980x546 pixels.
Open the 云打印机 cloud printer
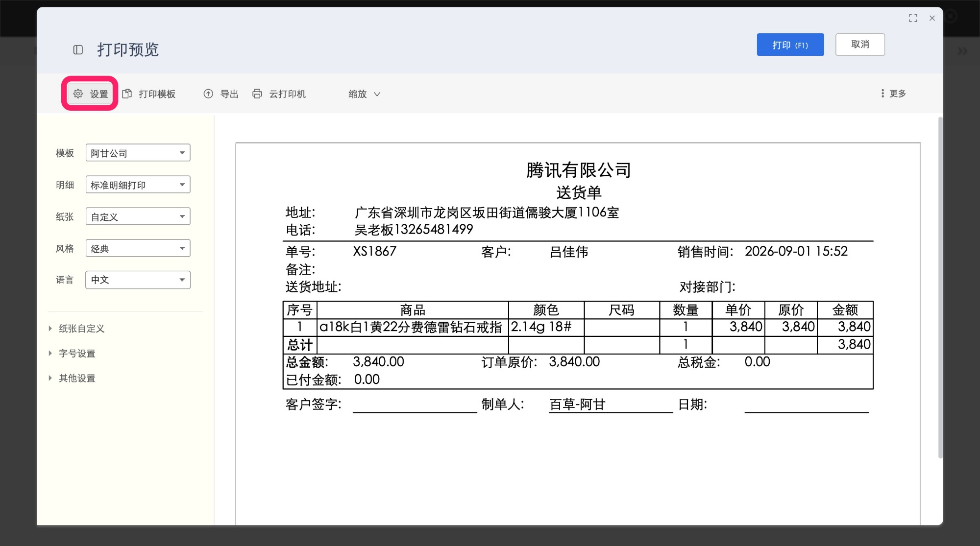click(x=279, y=94)
